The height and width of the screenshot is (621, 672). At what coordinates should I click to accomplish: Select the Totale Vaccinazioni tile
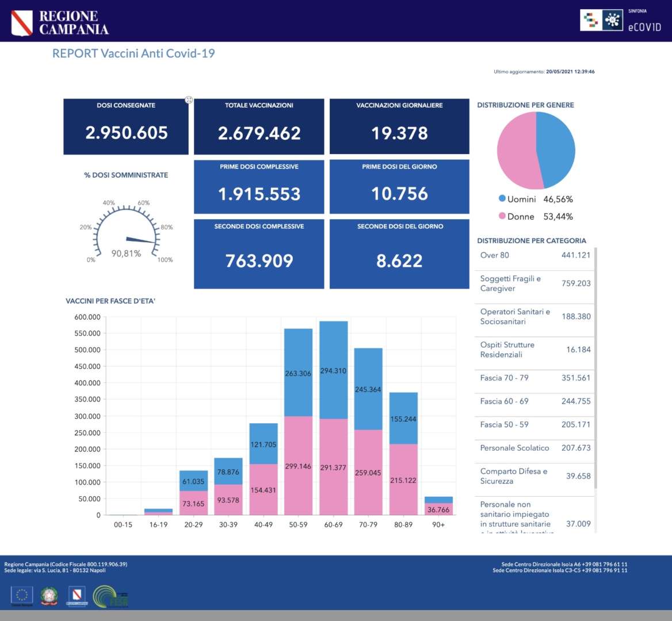tap(259, 126)
